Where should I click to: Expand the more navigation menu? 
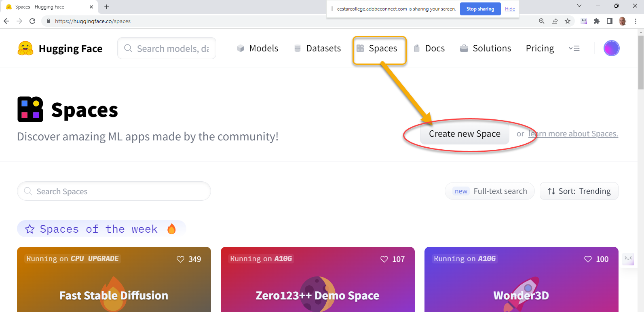pyautogui.click(x=574, y=48)
